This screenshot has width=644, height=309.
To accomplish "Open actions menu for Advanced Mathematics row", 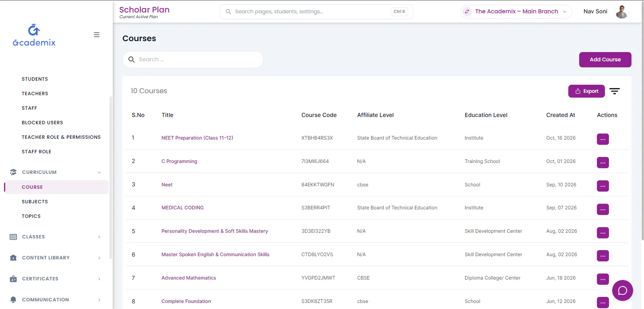I will coord(603,279).
